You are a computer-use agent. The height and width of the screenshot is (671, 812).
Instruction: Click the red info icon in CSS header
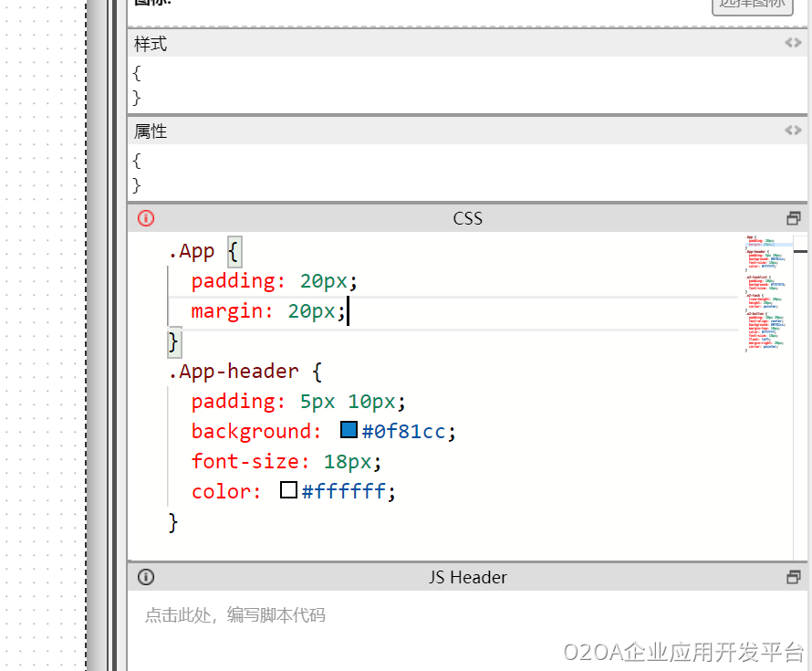[146, 218]
